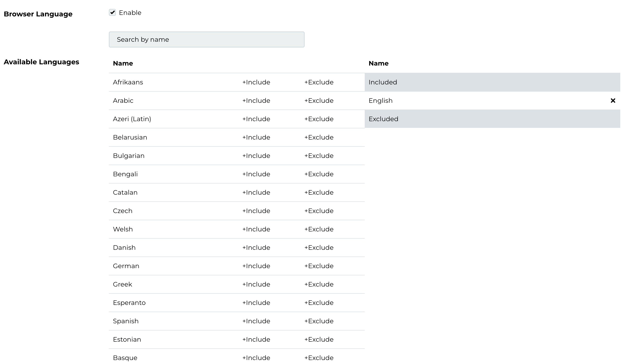Exclude the Bengali language
Viewport: 624px width, 364px height.
(x=319, y=174)
